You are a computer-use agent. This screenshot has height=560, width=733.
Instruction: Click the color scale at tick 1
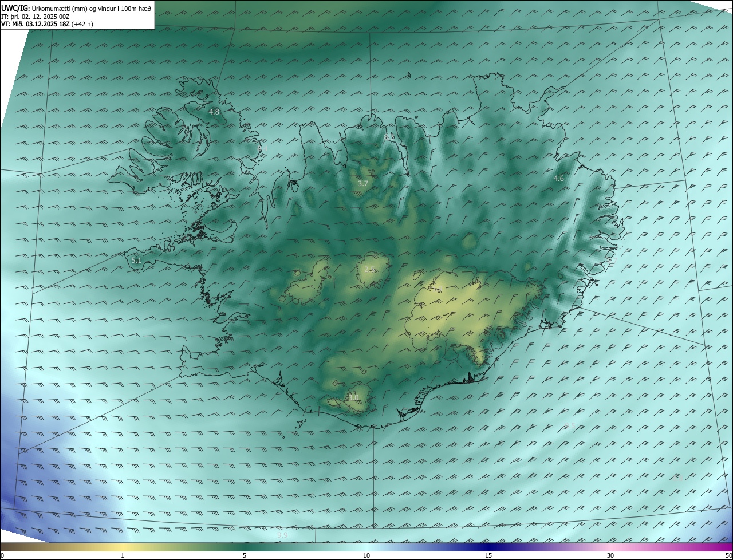[x=123, y=555]
